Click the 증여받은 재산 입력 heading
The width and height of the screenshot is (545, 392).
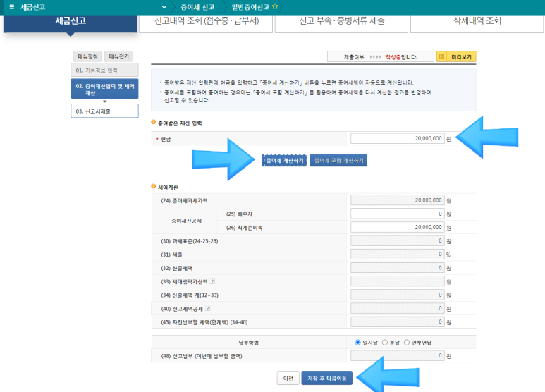180,123
